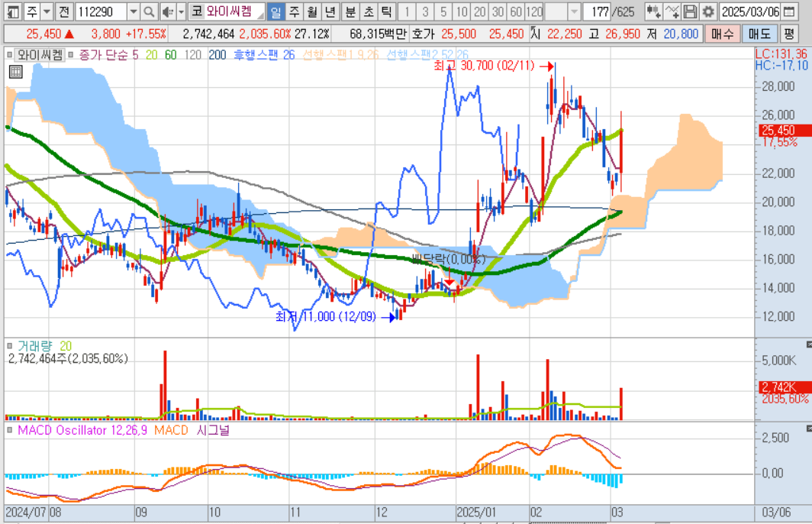Select moving average 120 legend
This screenshot has height=524, width=812.
coord(192,55)
